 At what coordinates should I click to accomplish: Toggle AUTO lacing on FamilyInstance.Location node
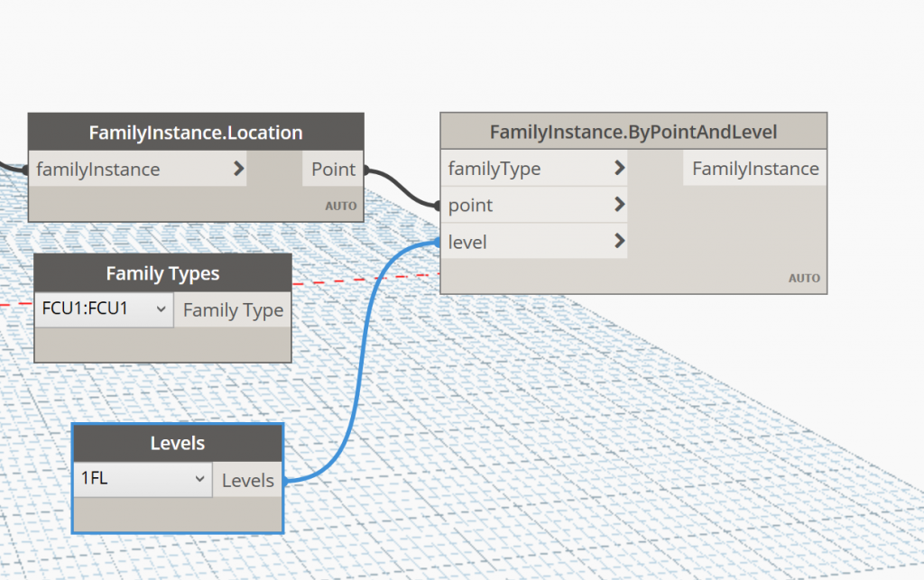pyautogui.click(x=340, y=206)
